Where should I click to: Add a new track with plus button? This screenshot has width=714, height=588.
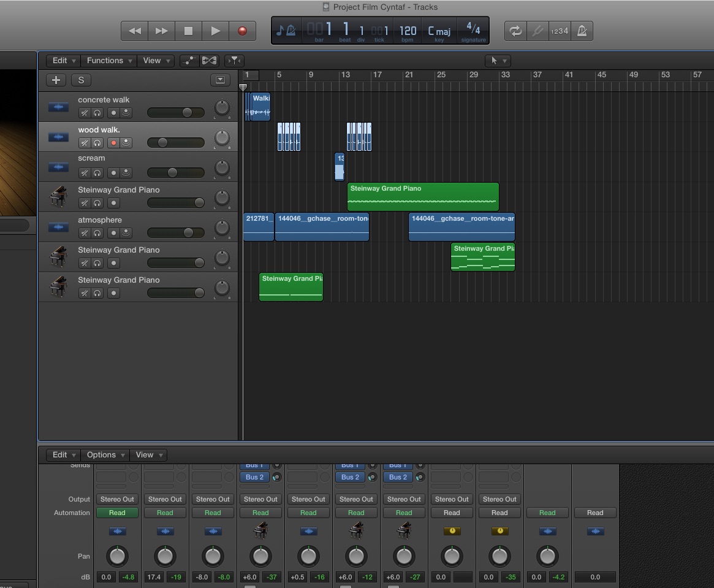point(56,80)
